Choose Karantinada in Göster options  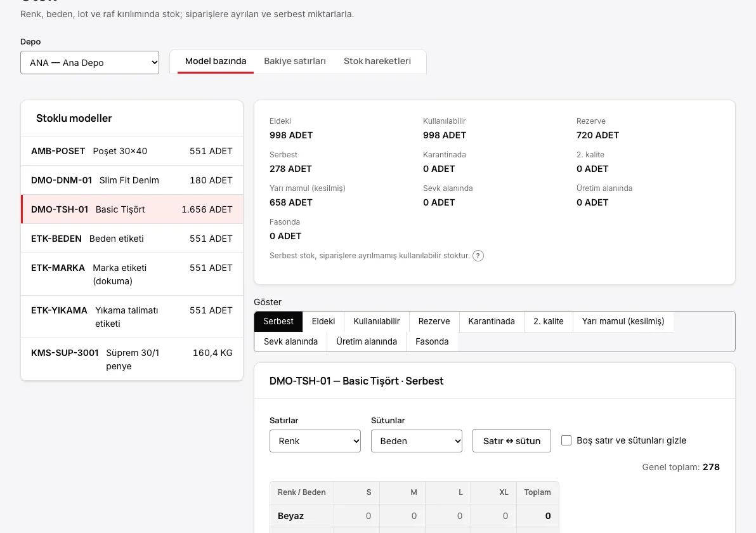pos(492,322)
